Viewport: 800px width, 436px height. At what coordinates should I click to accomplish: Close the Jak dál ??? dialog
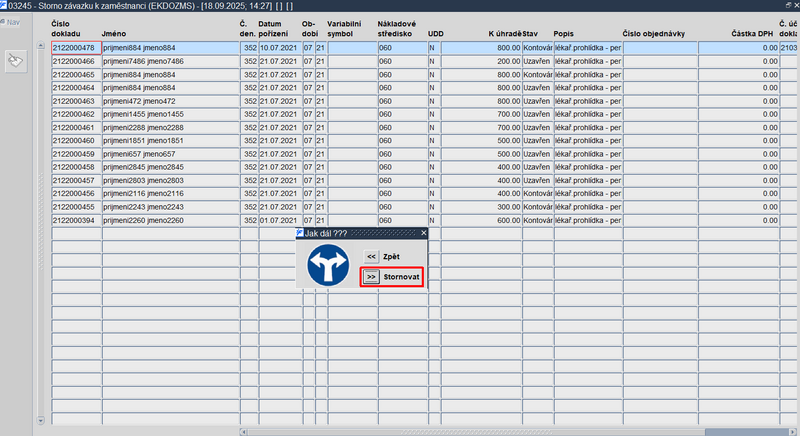423,233
